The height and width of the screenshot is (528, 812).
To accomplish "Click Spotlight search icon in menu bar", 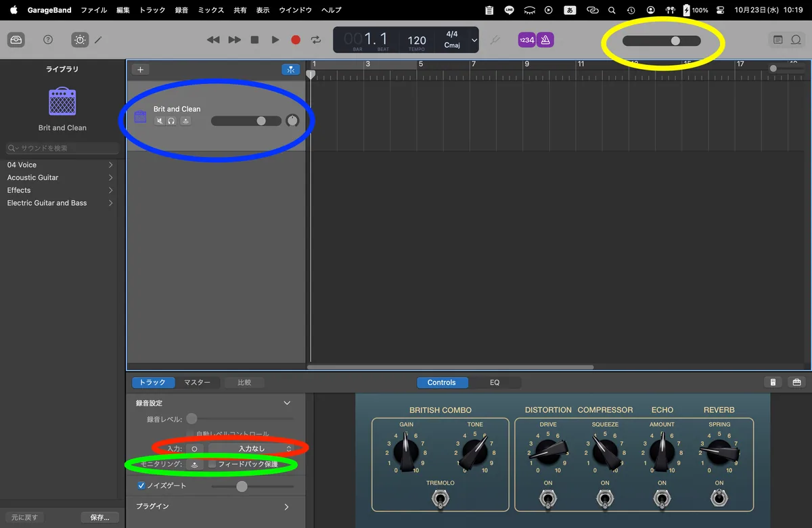I will coord(612,10).
